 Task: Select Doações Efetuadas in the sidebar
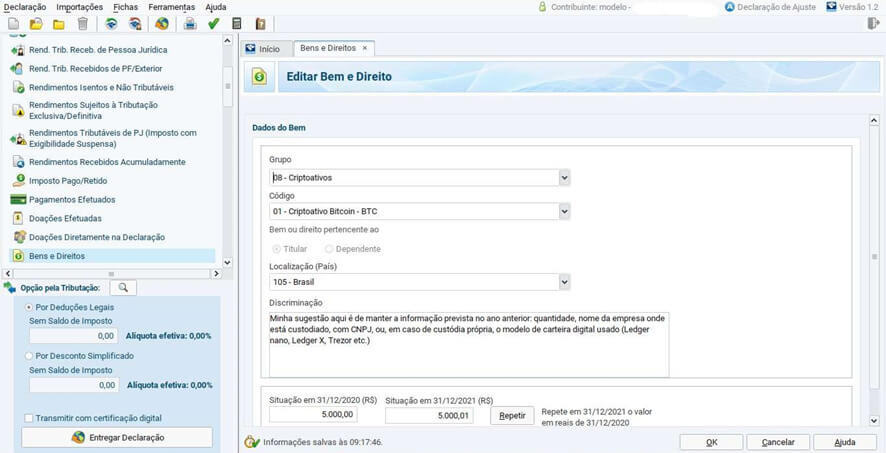[65, 218]
